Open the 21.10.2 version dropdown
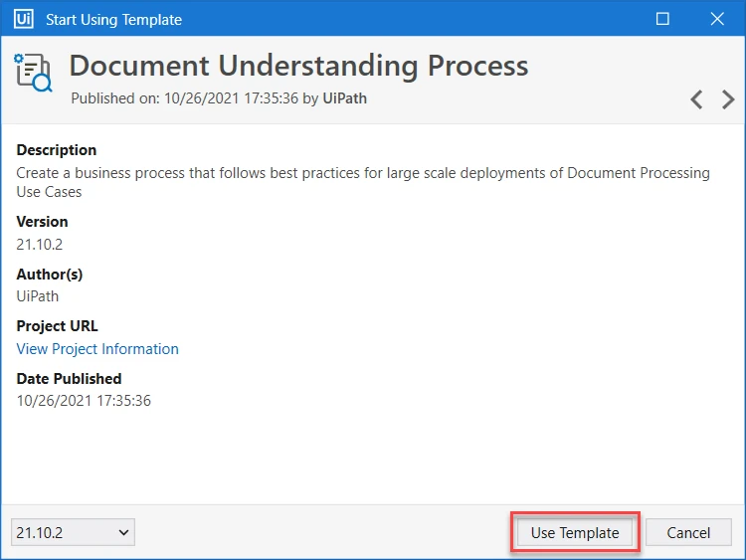Image resolution: width=746 pixels, height=560 pixels. point(73,532)
